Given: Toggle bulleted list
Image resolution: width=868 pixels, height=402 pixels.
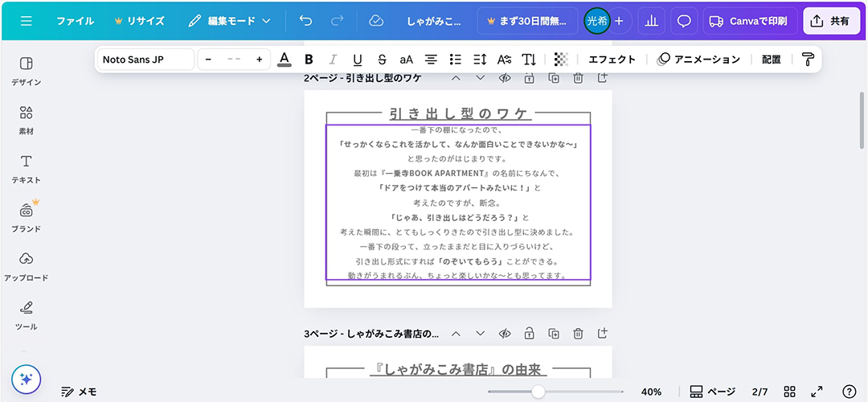Looking at the screenshot, I should (x=456, y=59).
